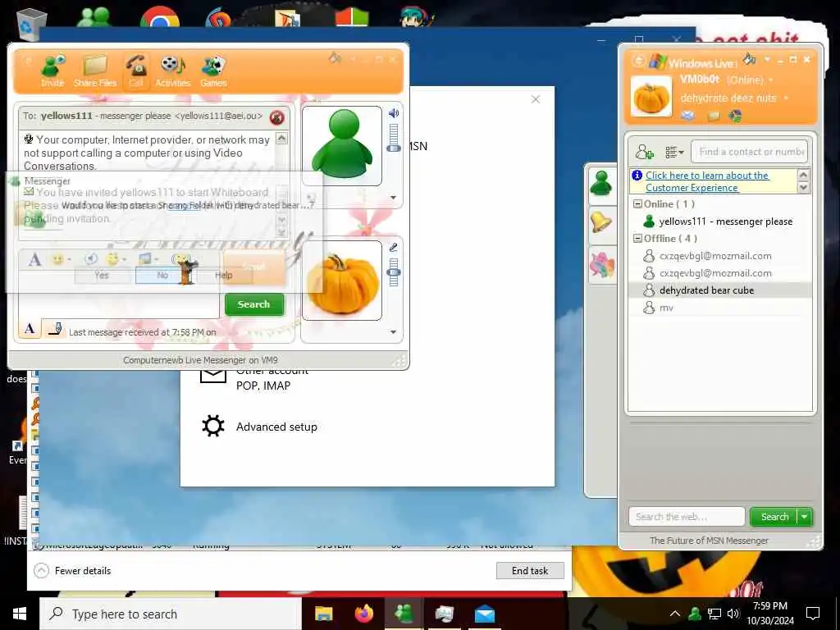Start a Call from the conversation toolbar

136,71
